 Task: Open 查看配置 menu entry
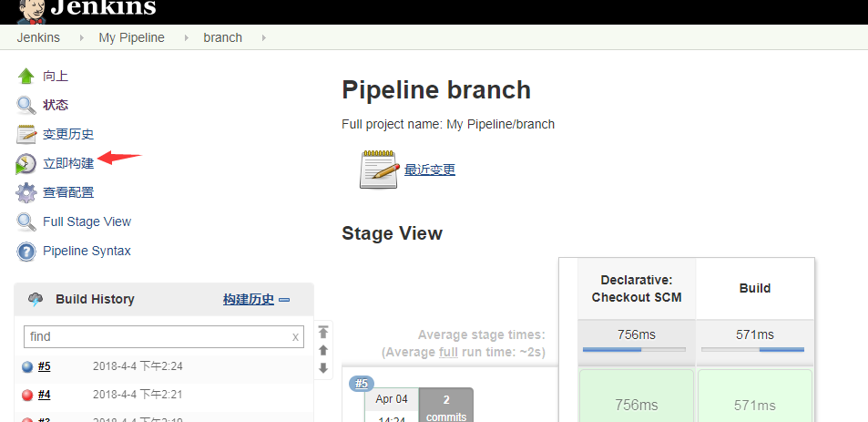(x=68, y=192)
